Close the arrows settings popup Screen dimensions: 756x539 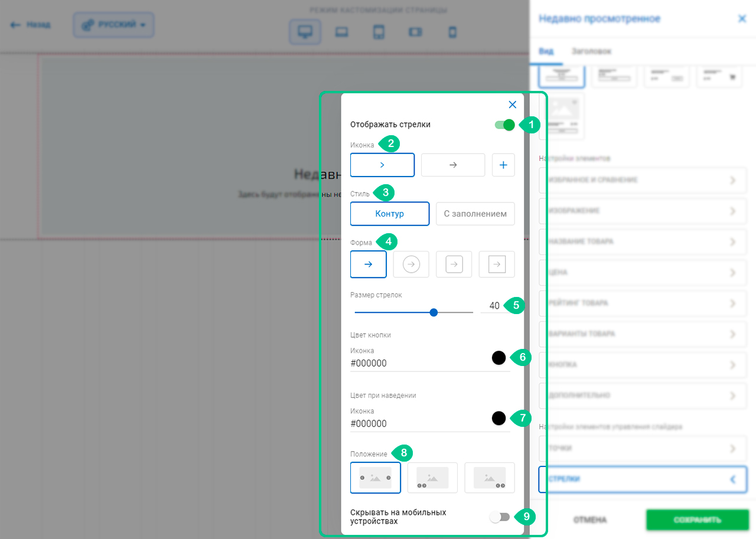(513, 104)
